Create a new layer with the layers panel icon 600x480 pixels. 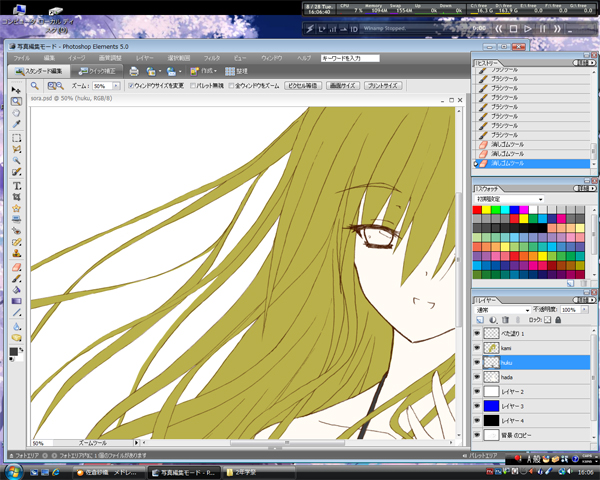point(480,320)
